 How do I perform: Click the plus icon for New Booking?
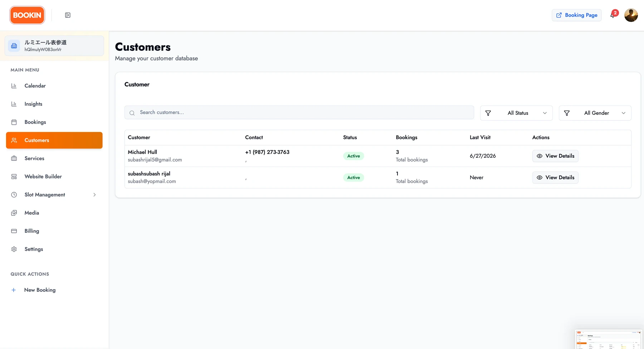pyautogui.click(x=14, y=290)
